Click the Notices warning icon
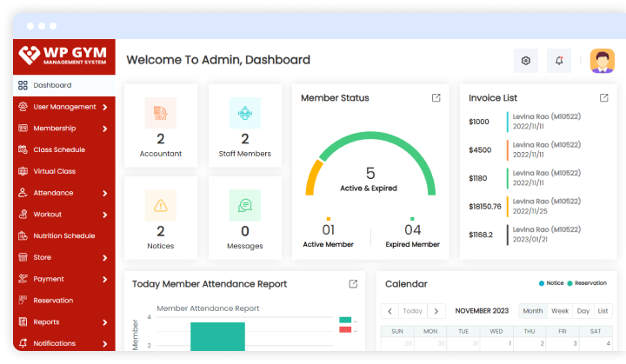Image resolution: width=626 pixels, height=364 pixels. [x=161, y=205]
